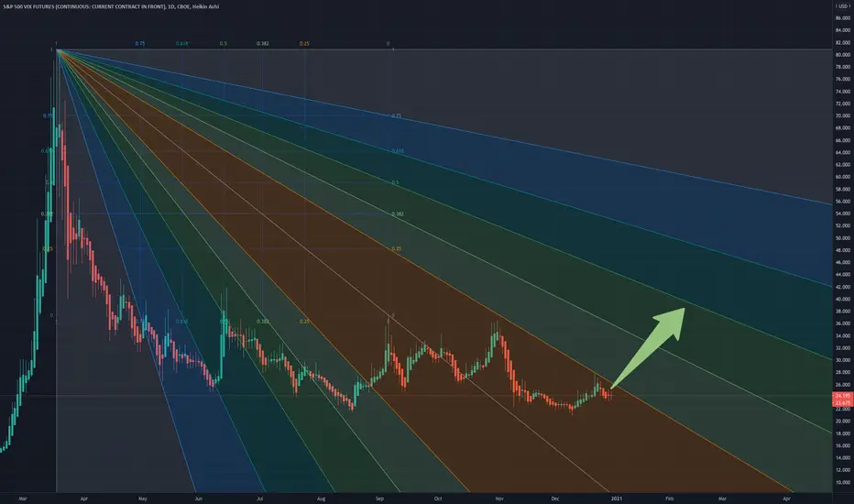This screenshot has height=504, width=854.
Task: Click the 24.195 current price label
Action: click(843, 395)
